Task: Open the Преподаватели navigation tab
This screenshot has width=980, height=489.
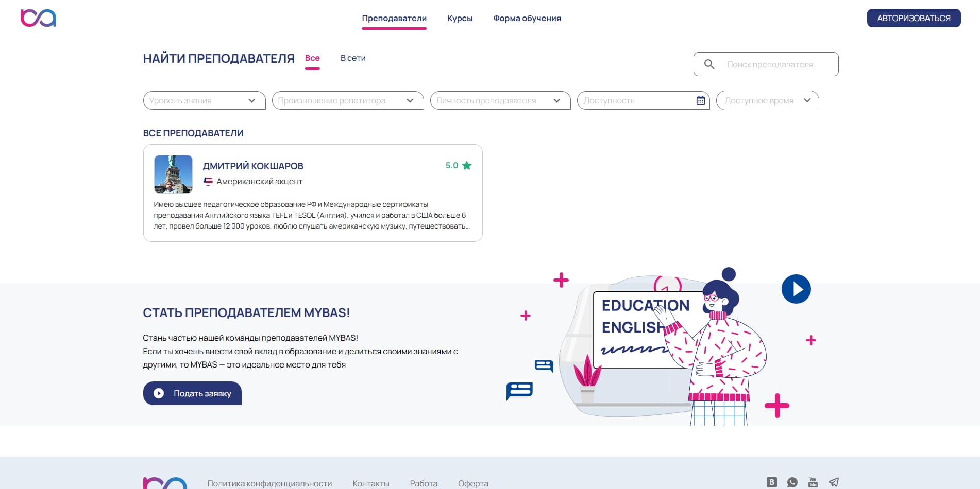Action: tap(394, 19)
